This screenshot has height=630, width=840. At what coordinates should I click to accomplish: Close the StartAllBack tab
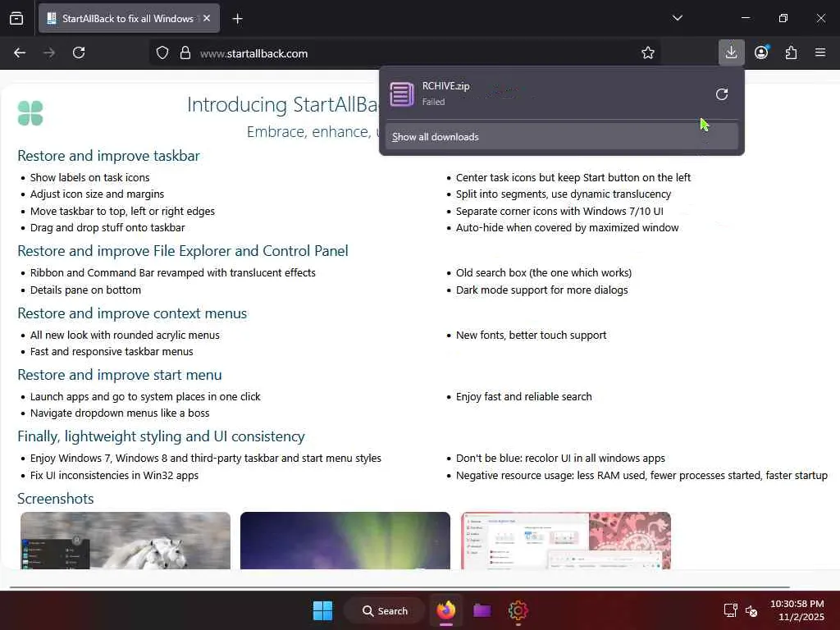[207, 18]
